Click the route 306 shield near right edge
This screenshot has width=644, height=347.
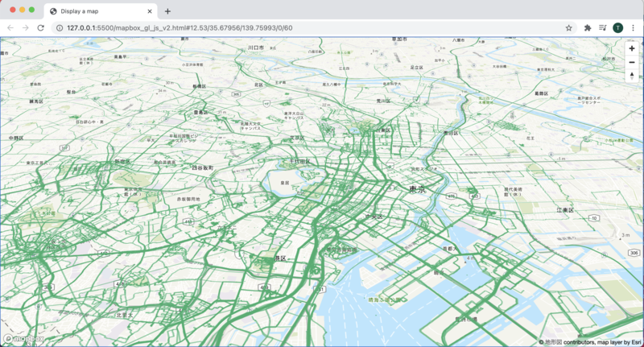point(634,253)
